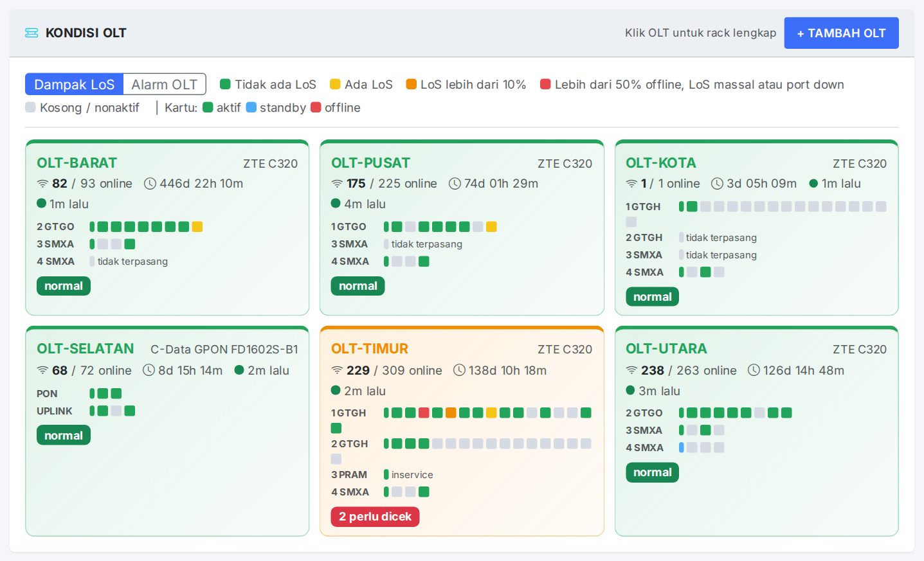Click the wifi icon in OLT-BARAT card
Image resolution: width=924 pixels, height=561 pixels.
pos(42,184)
